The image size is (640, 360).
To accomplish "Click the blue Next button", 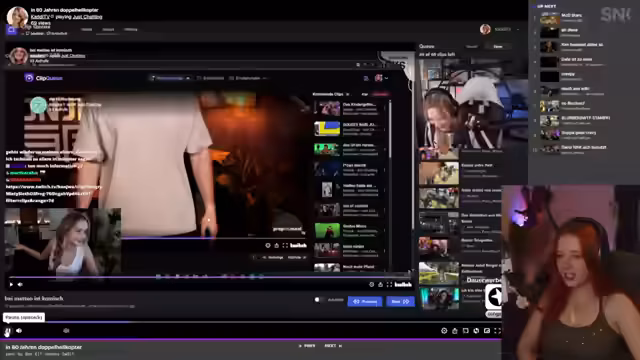I will pyautogui.click(x=400, y=302).
